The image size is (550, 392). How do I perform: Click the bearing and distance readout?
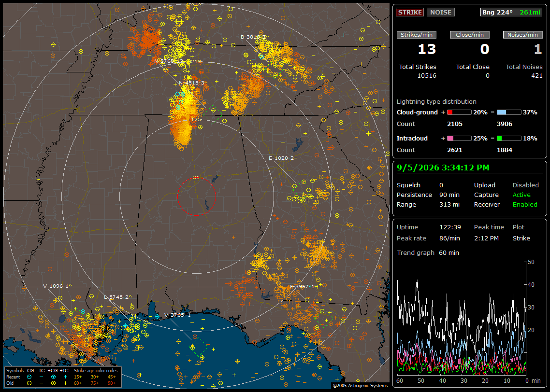click(511, 12)
